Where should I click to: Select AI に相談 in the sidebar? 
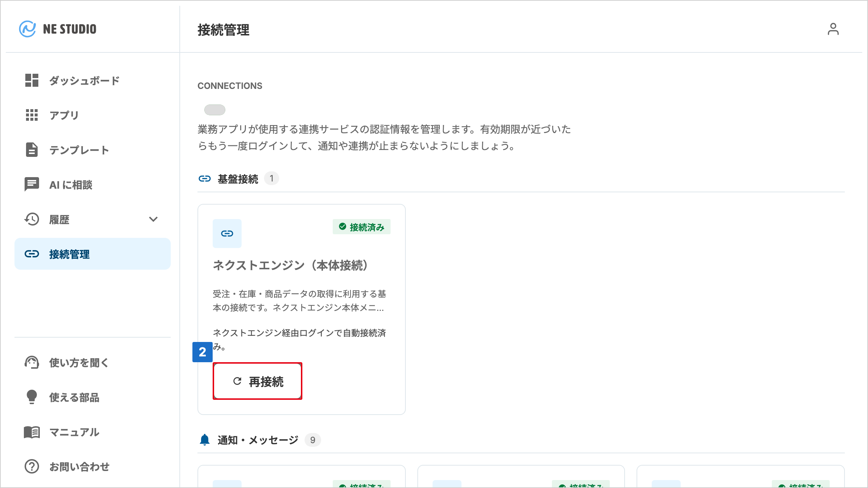[93, 184]
